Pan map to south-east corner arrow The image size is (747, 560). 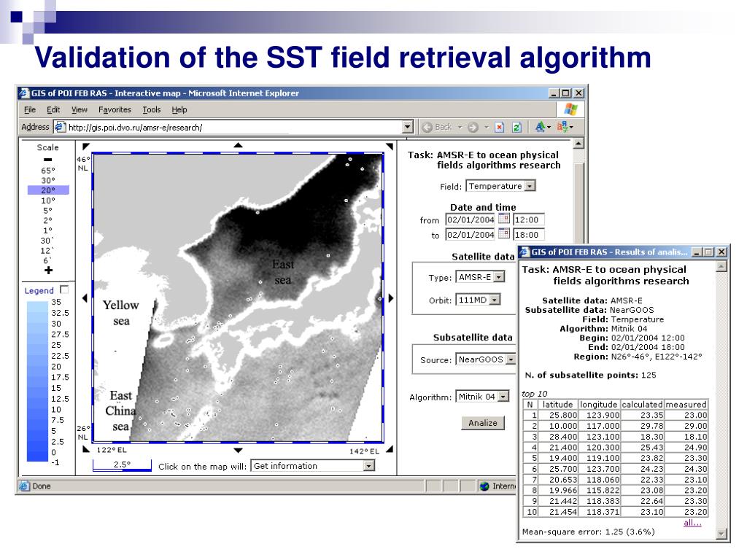(x=390, y=449)
